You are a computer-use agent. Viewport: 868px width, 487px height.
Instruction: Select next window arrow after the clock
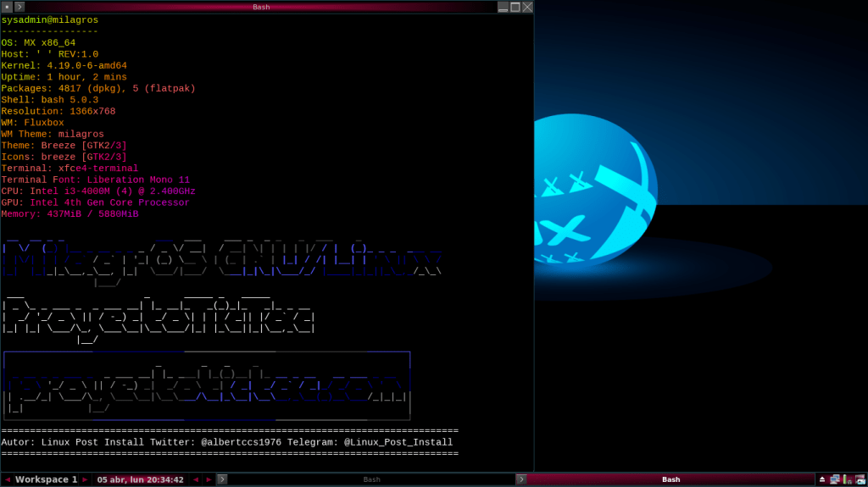coord(209,479)
